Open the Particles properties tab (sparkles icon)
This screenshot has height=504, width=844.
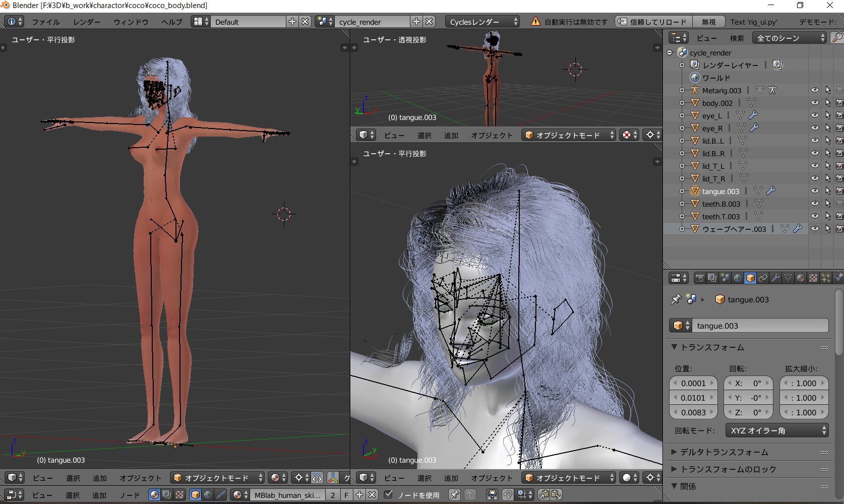[x=826, y=278]
